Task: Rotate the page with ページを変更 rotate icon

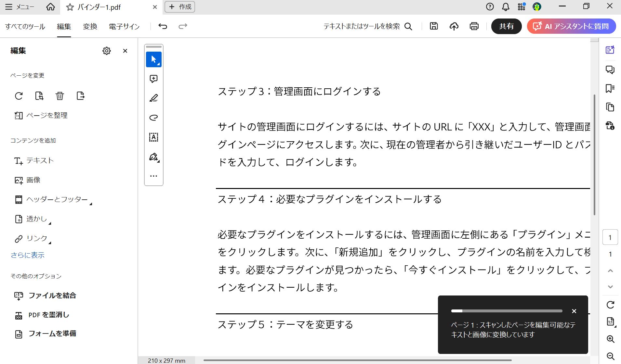Action: coord(19,96)
